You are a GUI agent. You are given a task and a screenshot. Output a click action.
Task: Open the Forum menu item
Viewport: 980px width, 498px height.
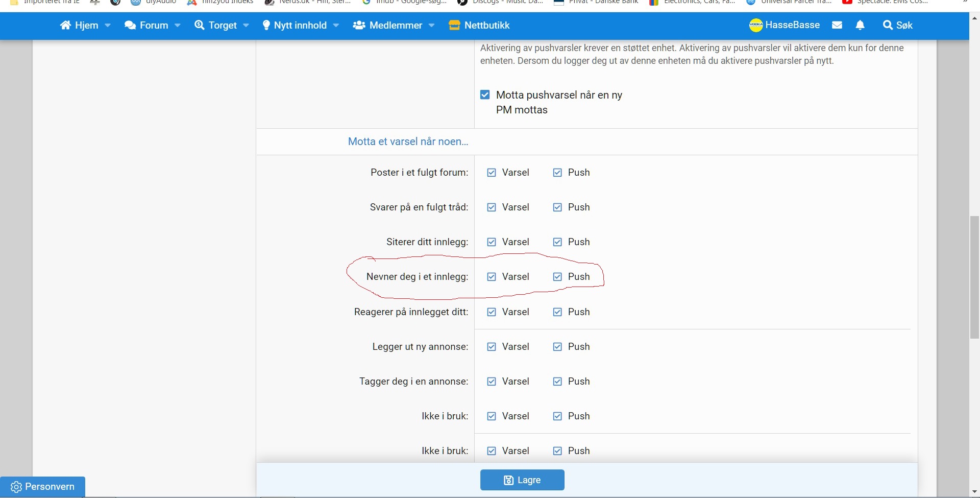click(154, 25)
